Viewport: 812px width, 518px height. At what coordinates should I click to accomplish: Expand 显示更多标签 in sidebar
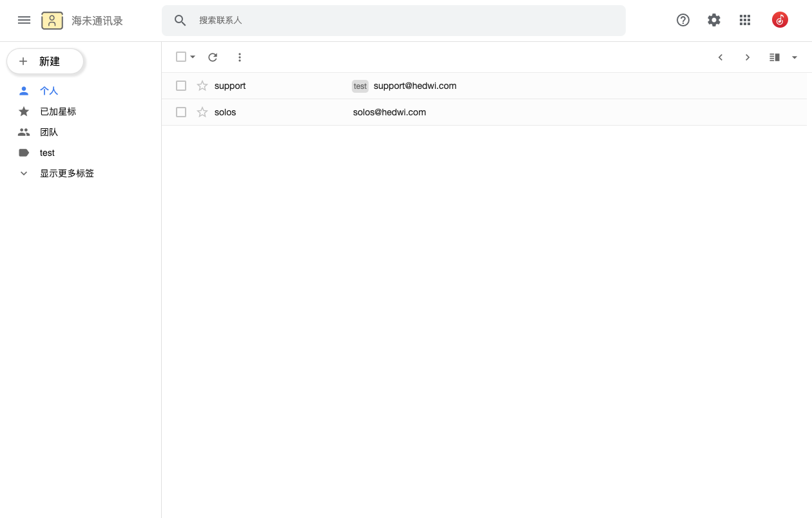(x=66, y=173)
